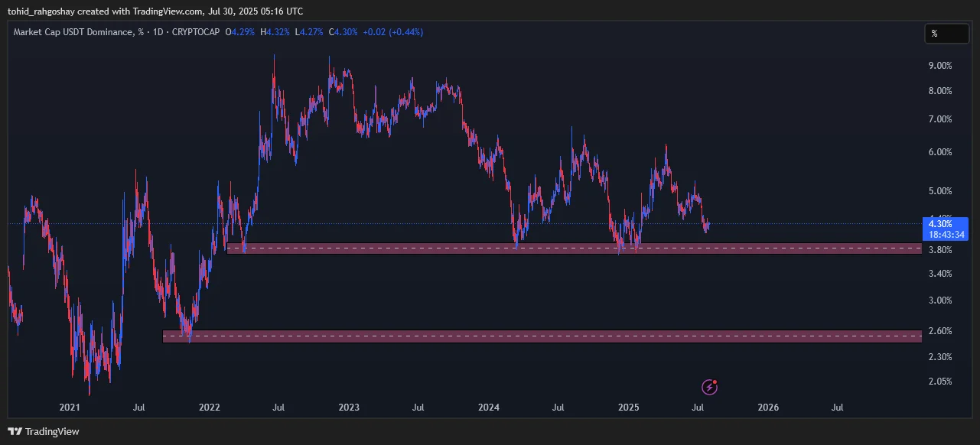Click the countdown timer 18:43:34
This screenshot has height=445, width=980.
click(947, 235)
